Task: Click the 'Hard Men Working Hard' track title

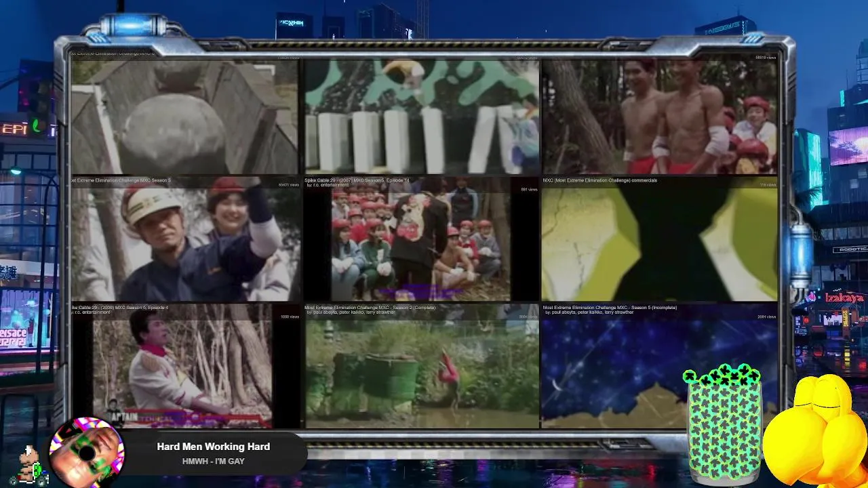Action: tap(213, 447)
